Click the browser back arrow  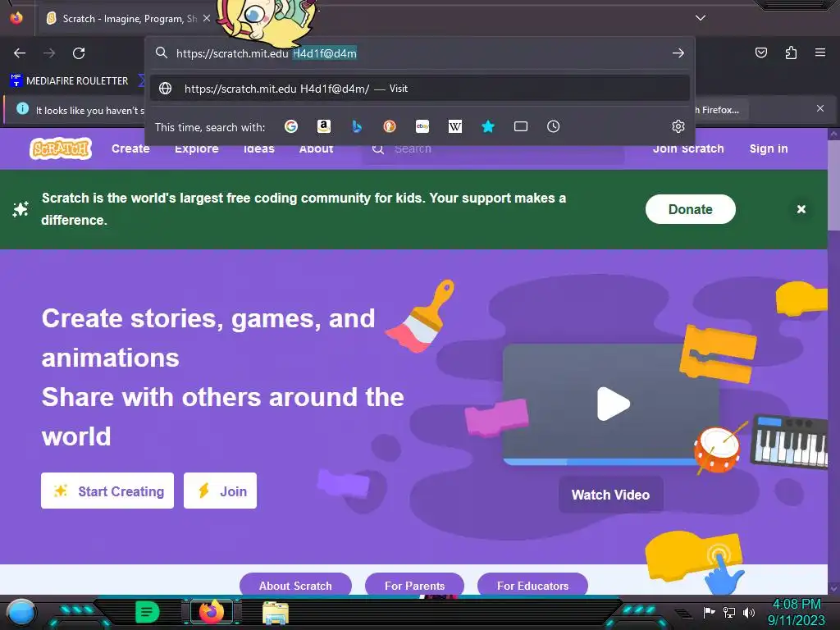20,53
